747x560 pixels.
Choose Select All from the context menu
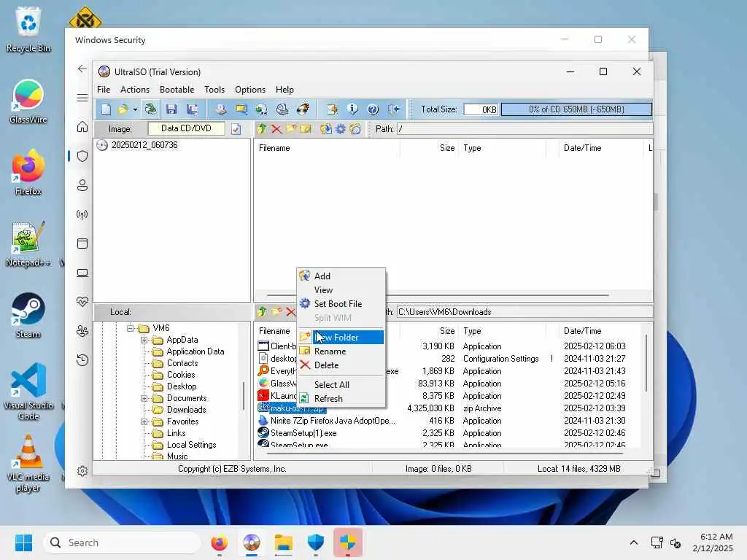click(x=341, y=385)
